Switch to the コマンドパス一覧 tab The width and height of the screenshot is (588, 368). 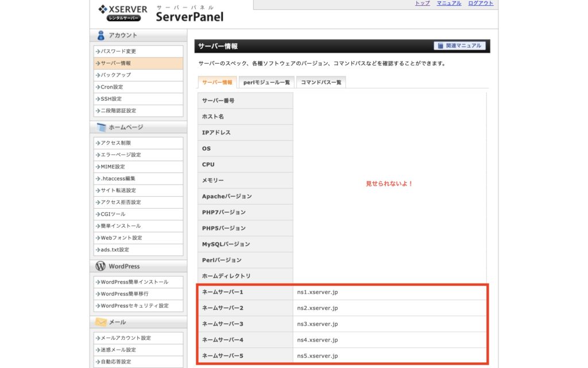321,82
